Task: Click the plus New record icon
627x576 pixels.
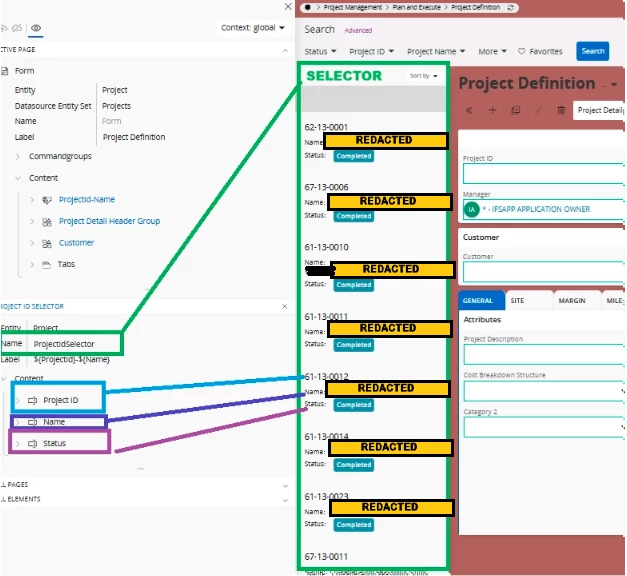Action: [x=493, y=110]
